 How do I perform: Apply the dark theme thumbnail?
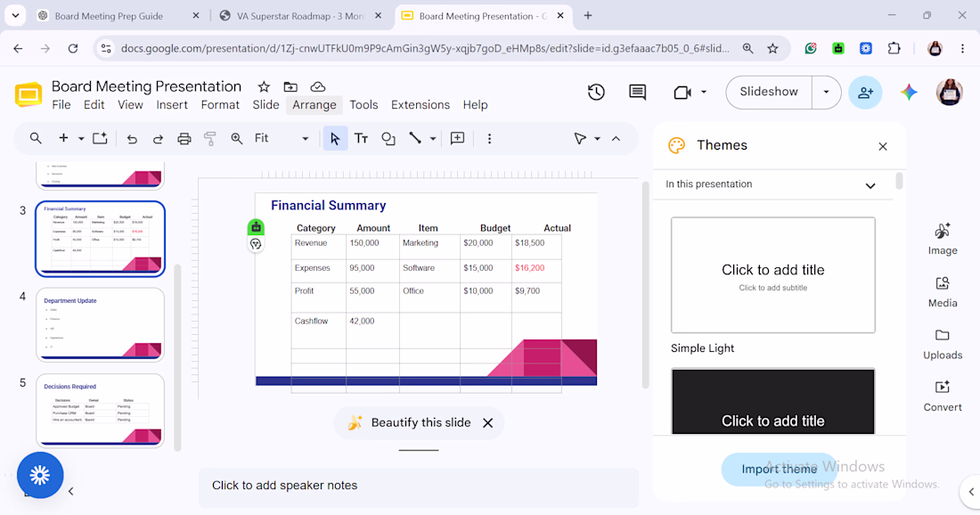pyautogui.click(x=773, y=401)
